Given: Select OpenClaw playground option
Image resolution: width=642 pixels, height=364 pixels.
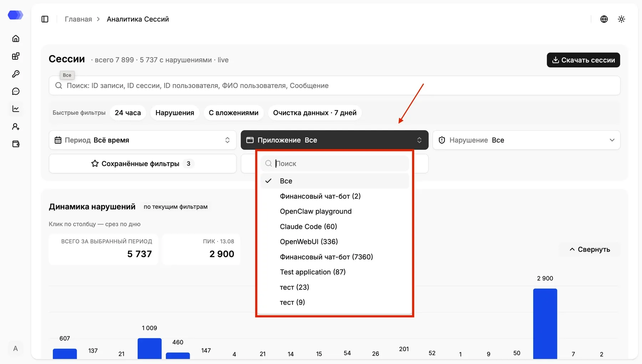Looking at the screenshot, I should tap(334, 211).
